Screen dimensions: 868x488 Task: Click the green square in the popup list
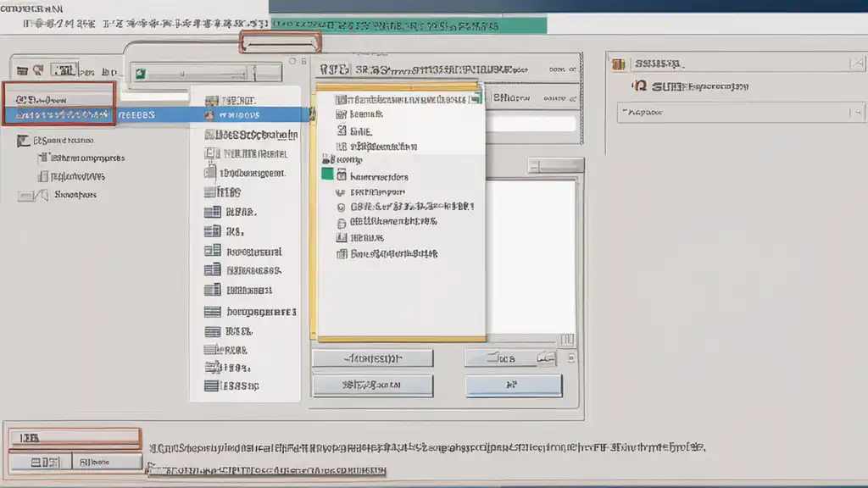327,174
